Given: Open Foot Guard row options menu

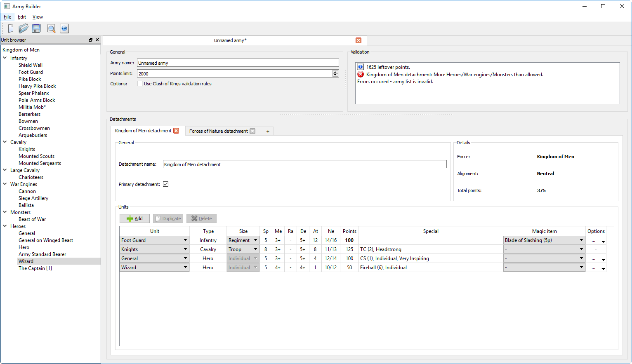Looking at the screenshot, I should pyautogui.click(x=596, y=241).
